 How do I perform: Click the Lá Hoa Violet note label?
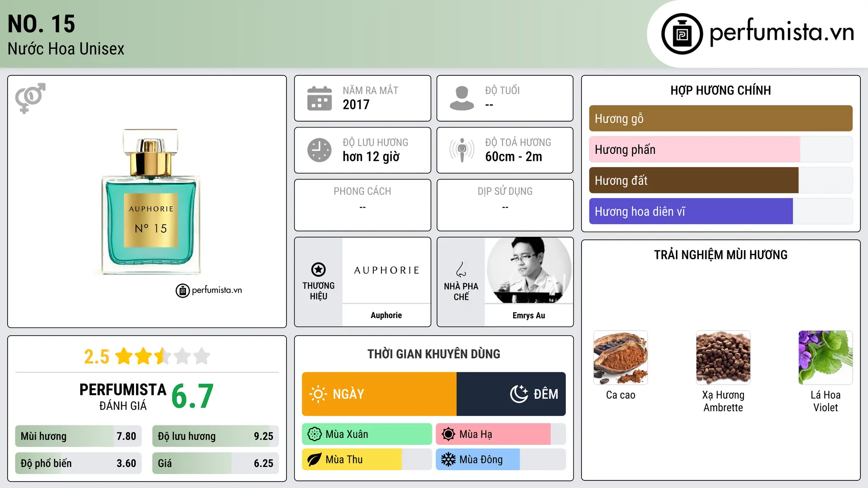pyautogui.click(x=826, y=401)
